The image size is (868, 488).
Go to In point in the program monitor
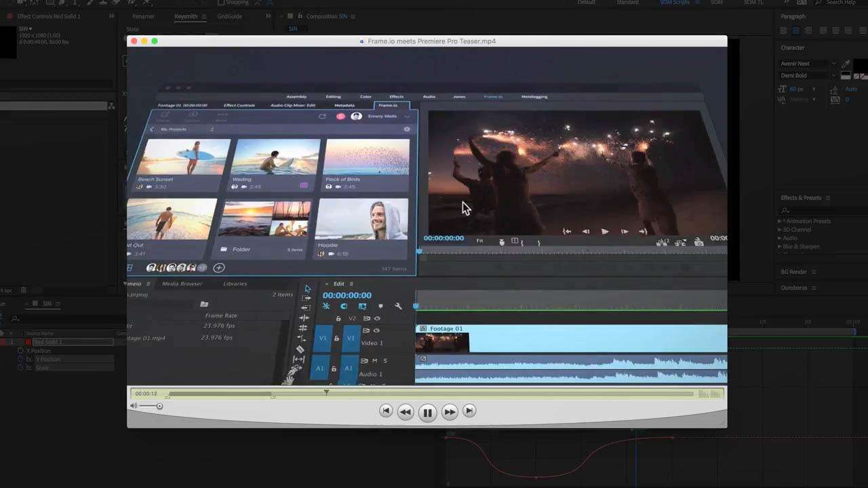pos(567,231)
